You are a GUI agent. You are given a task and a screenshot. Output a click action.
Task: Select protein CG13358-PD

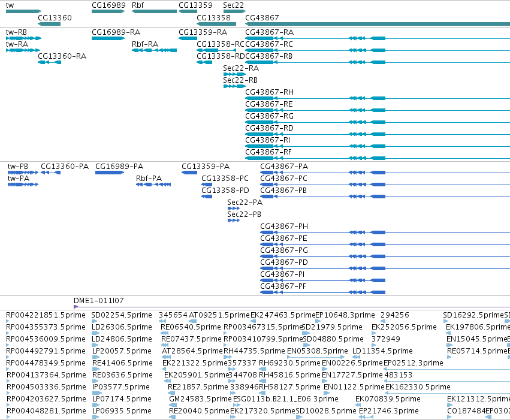coord(225,191)
